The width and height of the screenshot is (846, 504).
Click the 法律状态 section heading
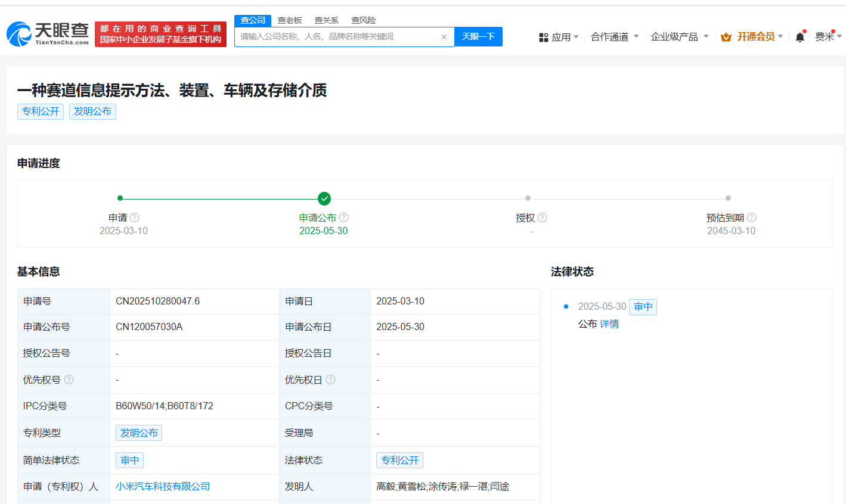coord(572,272)
